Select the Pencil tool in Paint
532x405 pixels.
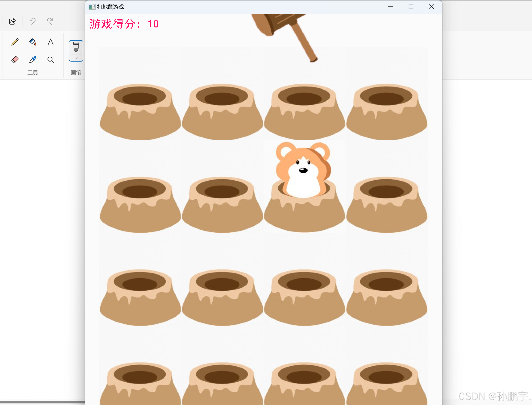(15, 42)
